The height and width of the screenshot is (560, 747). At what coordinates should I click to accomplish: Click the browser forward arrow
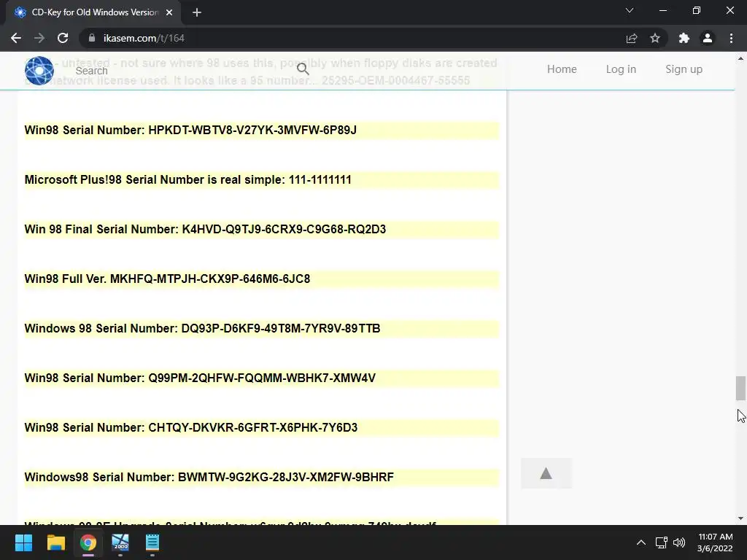tap(39, 38)
